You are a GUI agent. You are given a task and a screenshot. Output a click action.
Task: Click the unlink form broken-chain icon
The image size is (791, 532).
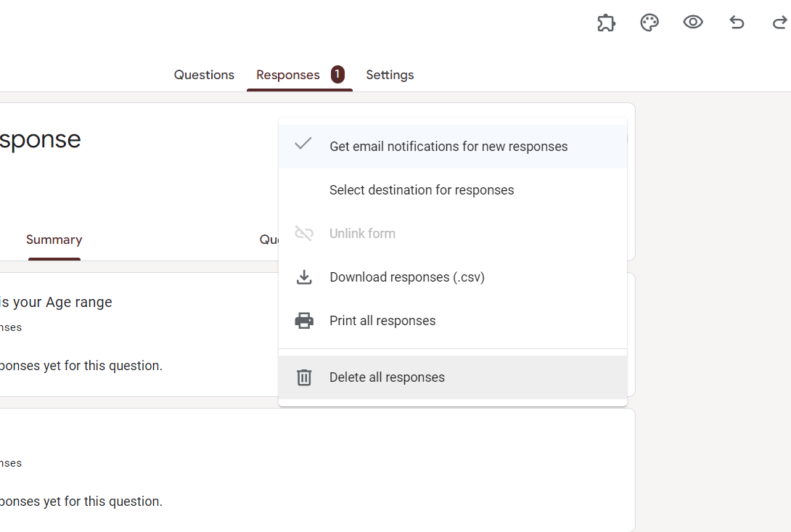point(304,234)
